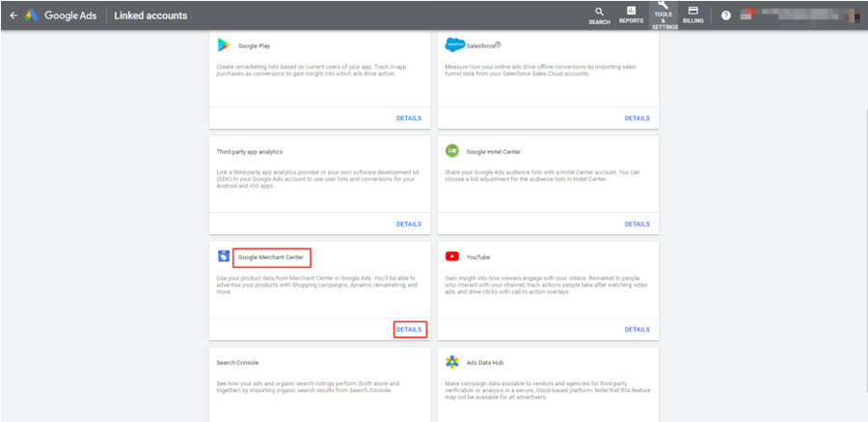Open DETAILS for Google Merchant Center

click(x=409, y=330)
